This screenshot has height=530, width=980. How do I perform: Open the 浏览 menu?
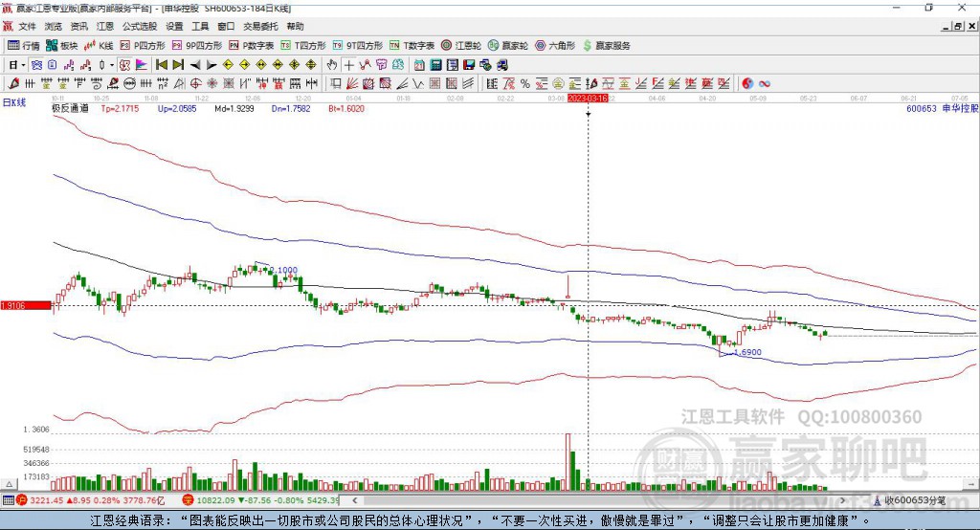54,26
